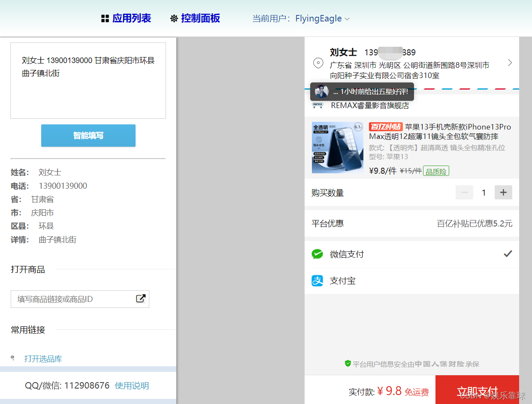The height and width of the screenshot is (404, 532).
Task: Click the ¥9.8 payable amount
Action: point(390,391)
